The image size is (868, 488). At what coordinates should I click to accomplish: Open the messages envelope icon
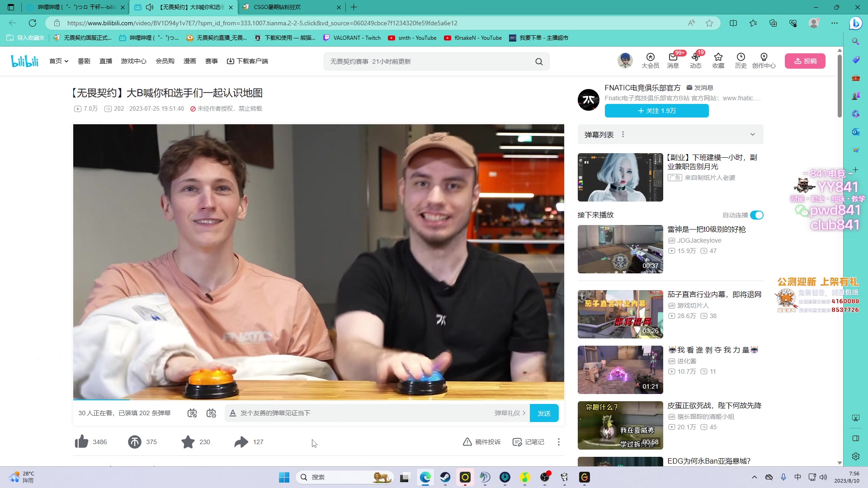(x=673, y=57)
